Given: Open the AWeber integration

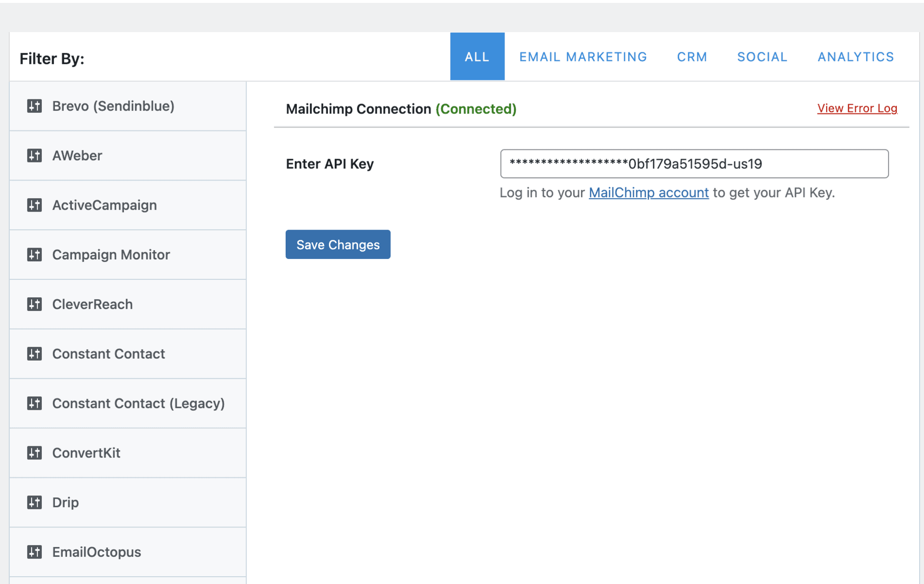Looking at the screenshot, I should click(x=127, y=156).
